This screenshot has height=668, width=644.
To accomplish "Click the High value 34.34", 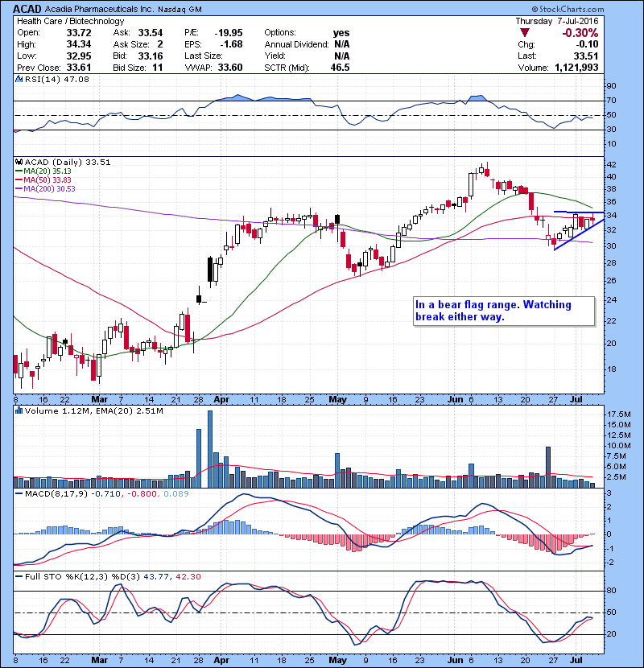I will pos(78,44).
